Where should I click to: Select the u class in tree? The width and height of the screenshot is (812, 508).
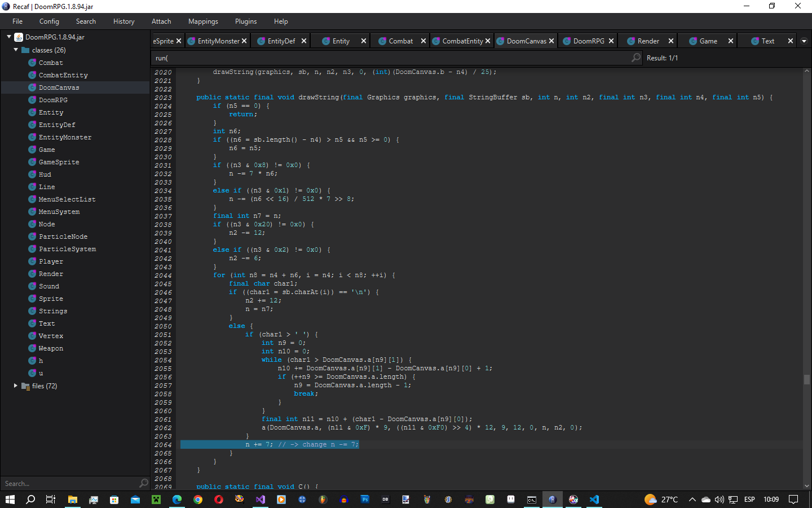pos(41,373)
